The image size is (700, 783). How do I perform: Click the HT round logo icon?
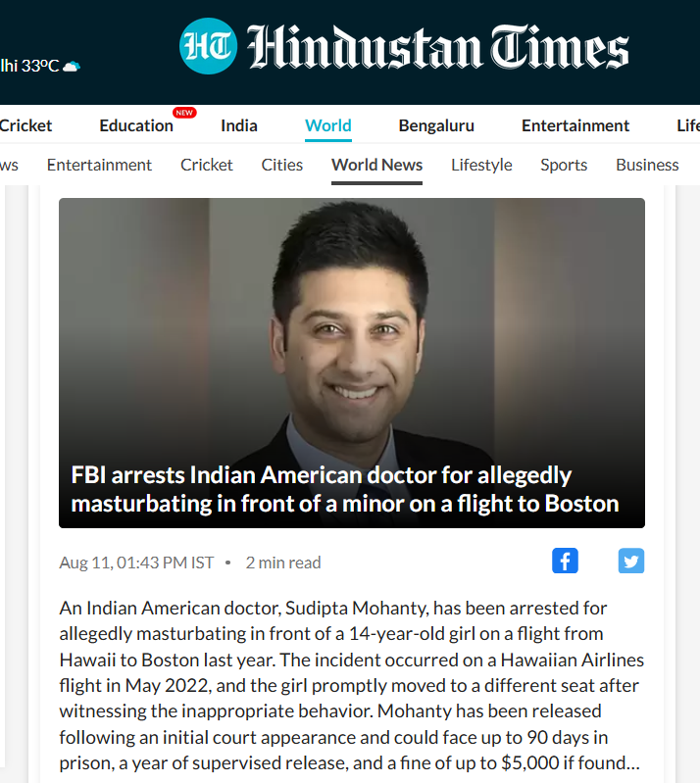click(x=208, y=46)
